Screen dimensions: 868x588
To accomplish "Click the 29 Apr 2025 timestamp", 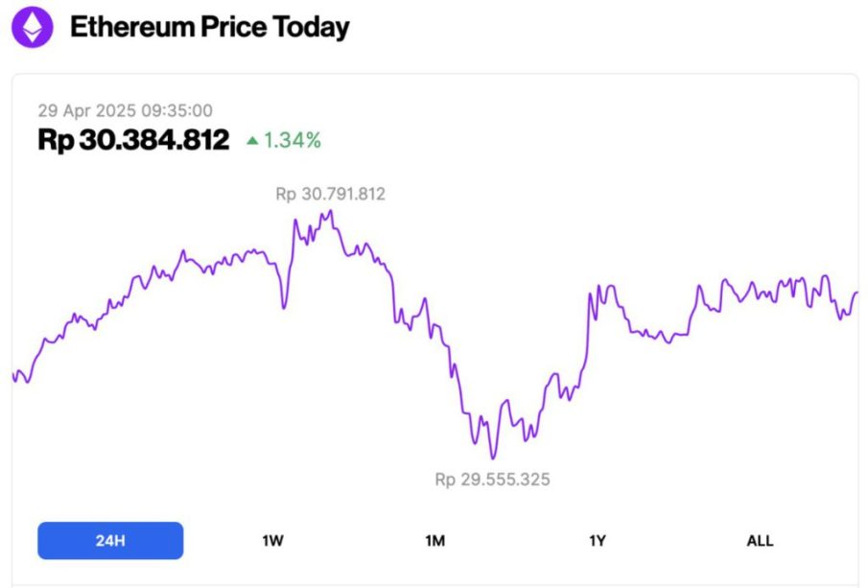I will coord(125,111).
